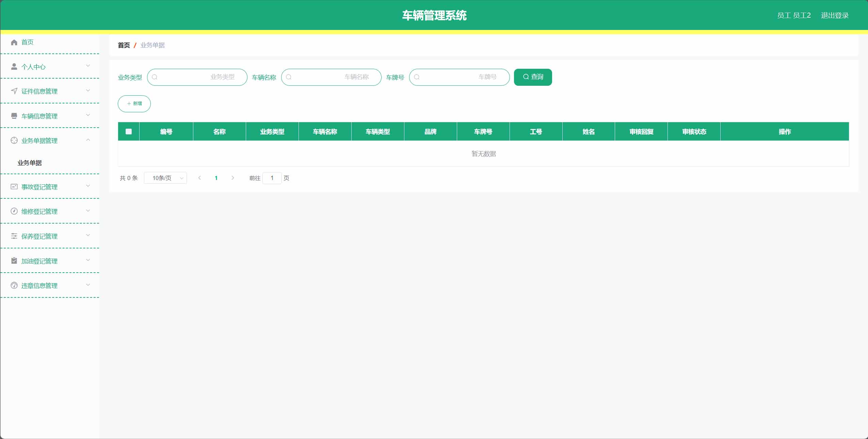The image size is (868, 439).
Task: Open 事故登记管理 sidebar menu
Action: [x=50, y=186]
